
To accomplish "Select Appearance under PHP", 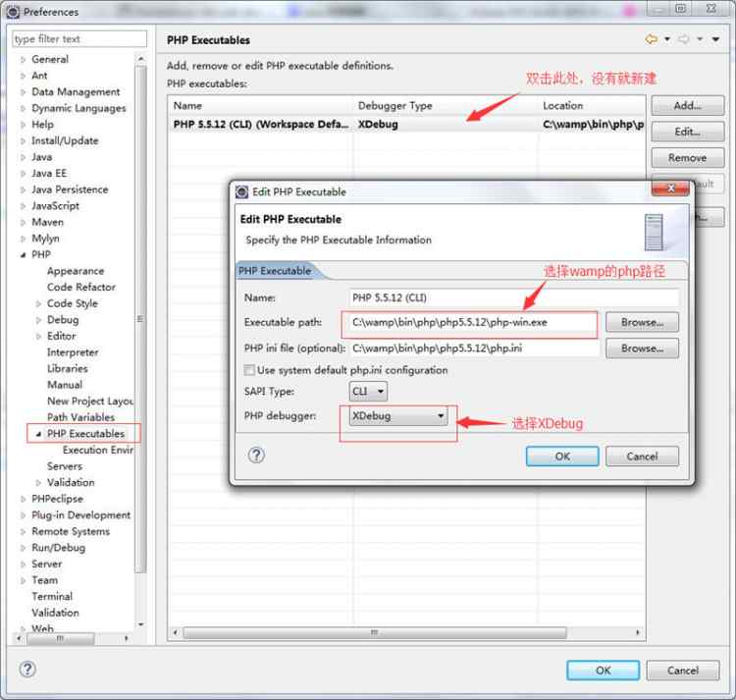I will (x=76, y=271).
